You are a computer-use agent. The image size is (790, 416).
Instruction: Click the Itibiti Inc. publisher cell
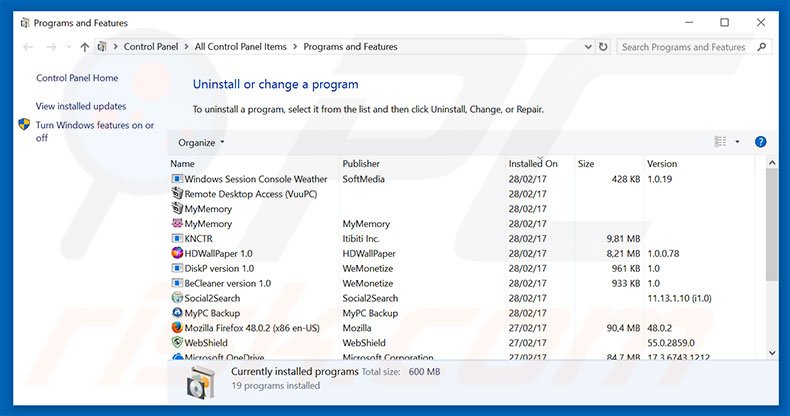click(x=361, y=238)
